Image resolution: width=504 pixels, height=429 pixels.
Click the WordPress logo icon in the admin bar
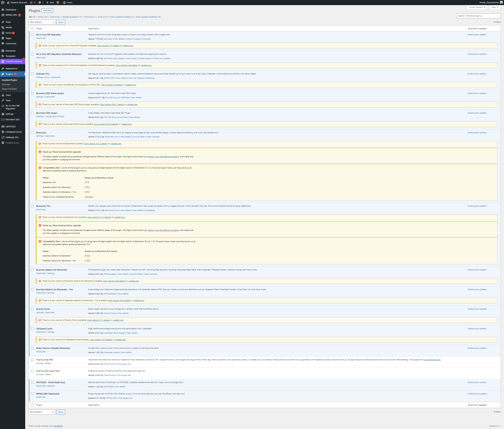click(x=3, y=2)
